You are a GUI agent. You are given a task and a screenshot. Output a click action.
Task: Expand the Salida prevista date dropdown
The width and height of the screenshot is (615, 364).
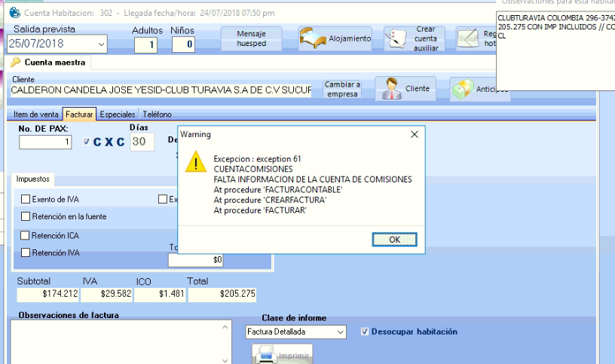tap(101, 45)
